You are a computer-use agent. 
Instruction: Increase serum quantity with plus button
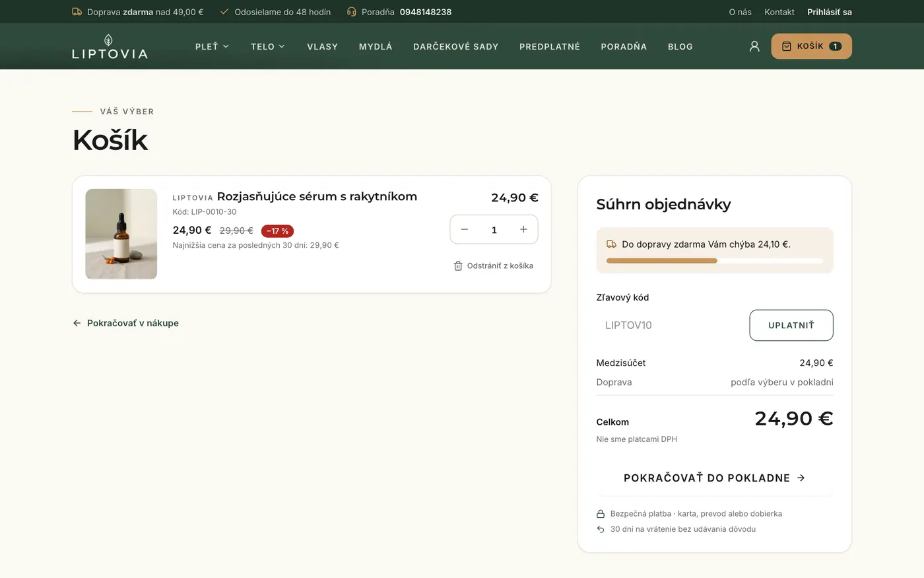pyautogui.click(x=523, y=229)
